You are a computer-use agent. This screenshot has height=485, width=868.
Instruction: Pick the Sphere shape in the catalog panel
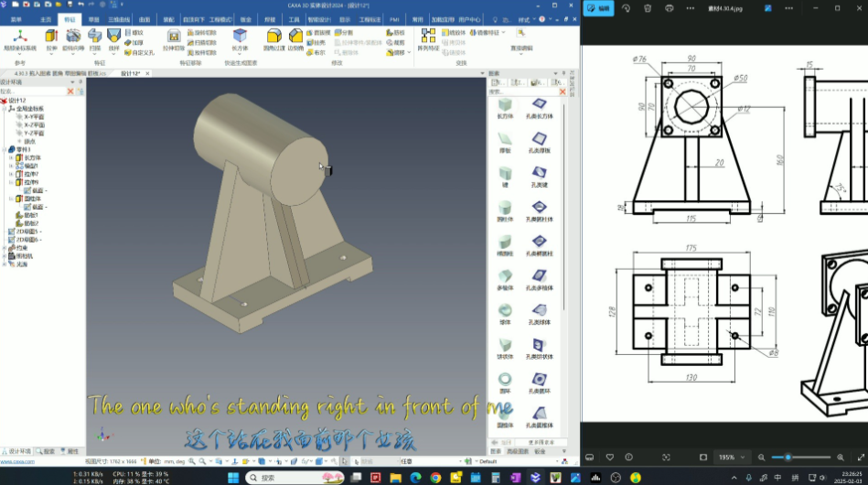[x=505, y=315]
